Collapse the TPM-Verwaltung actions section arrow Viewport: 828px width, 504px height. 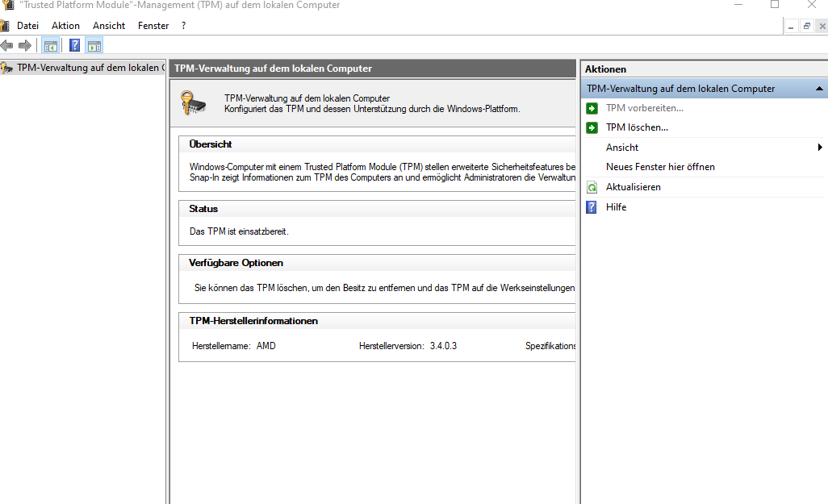819,89
